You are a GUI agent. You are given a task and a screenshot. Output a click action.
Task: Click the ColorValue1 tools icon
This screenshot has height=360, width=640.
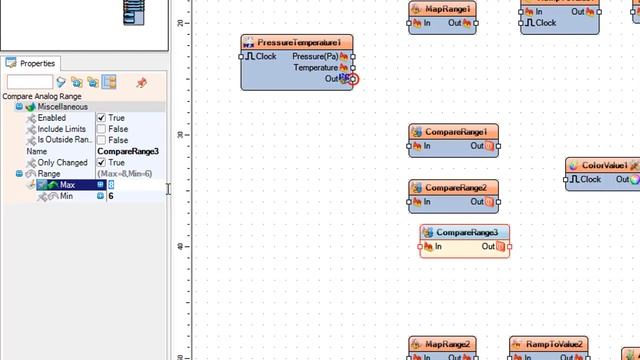(x=634, y=165)
